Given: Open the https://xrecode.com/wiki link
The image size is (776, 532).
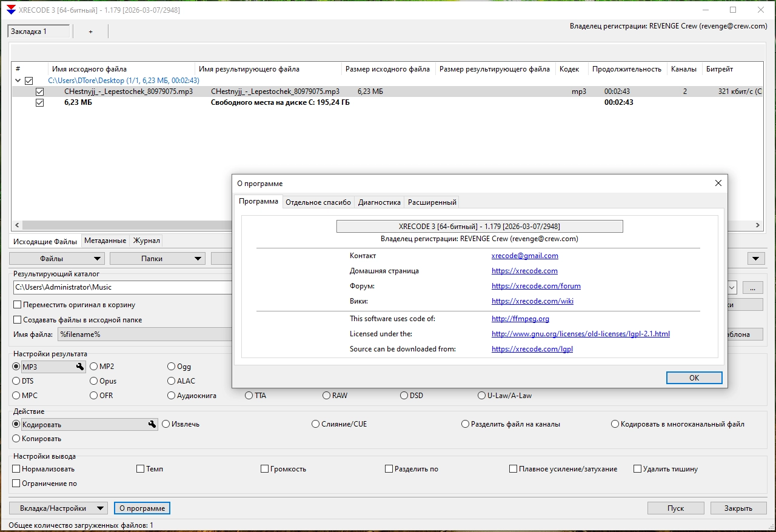Looking at the screenshot, I should [x=532, y=301].
